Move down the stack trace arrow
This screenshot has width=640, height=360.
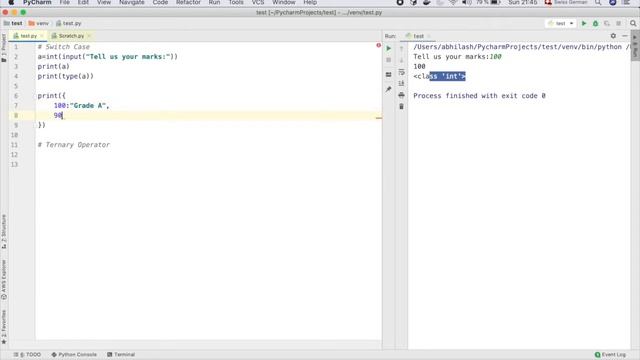tap(402, 60)
